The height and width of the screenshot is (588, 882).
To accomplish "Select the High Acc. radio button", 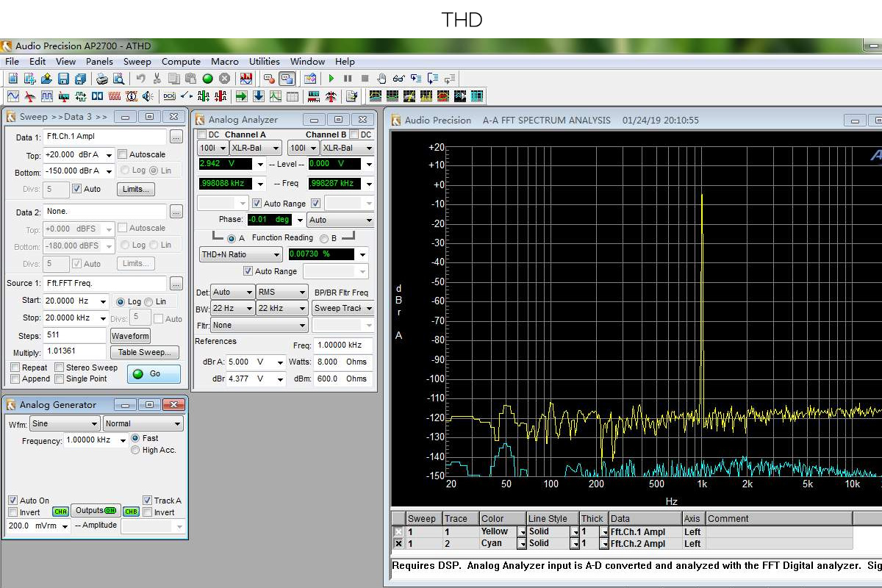I will click(135, 450).
